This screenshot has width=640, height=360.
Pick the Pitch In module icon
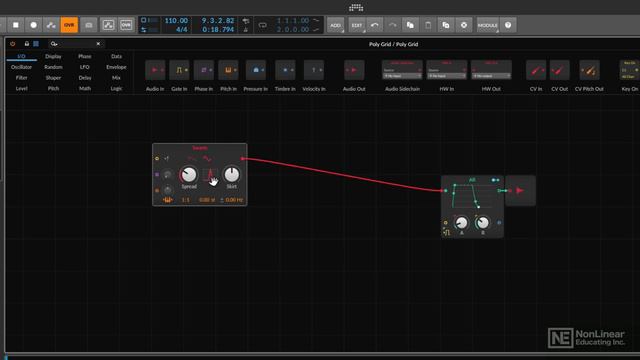(228, 70)
